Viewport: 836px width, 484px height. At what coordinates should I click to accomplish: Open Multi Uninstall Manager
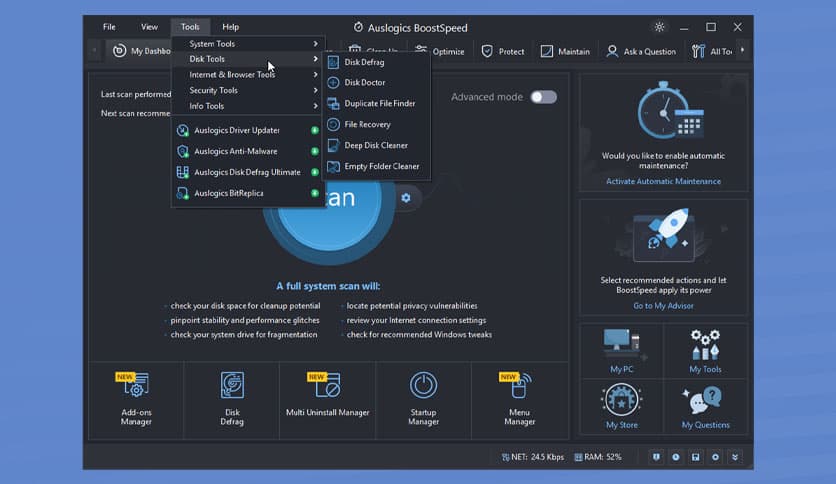pos(327,399)
